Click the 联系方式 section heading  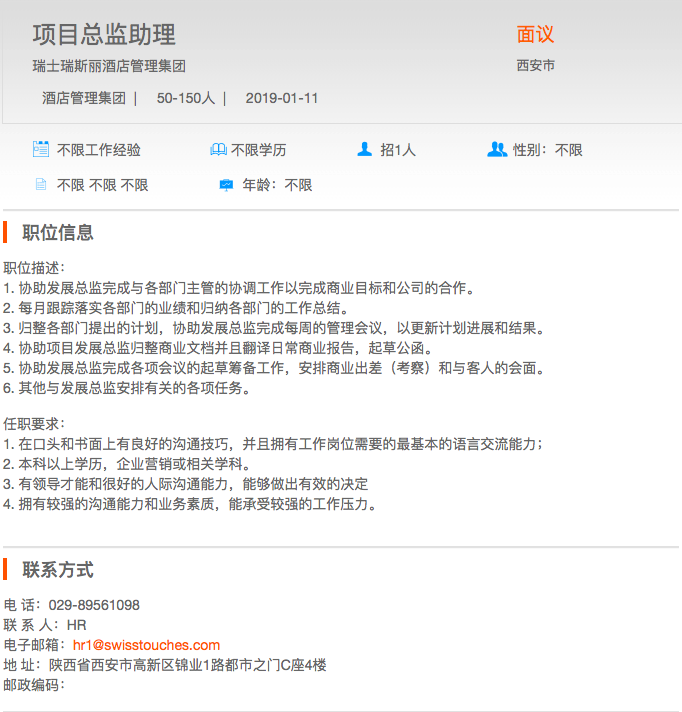pos(58,570)
